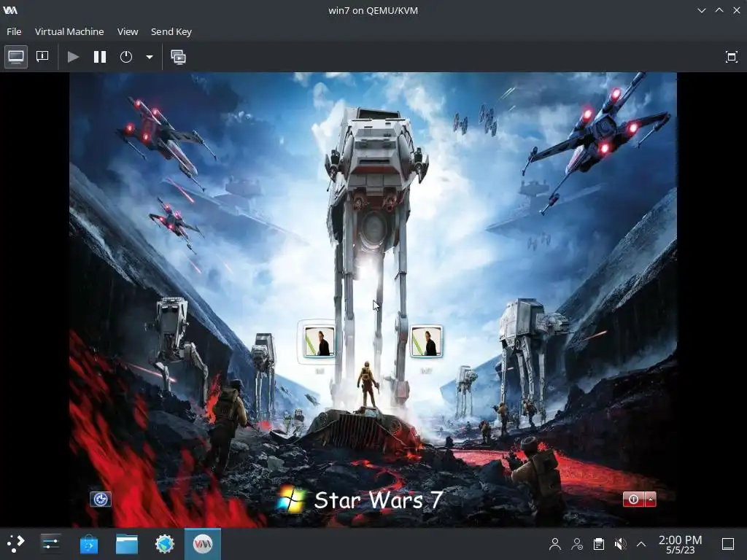Launch the Discover software store
The height and width of the screenshot is (560, 747).
pos(88,544)
